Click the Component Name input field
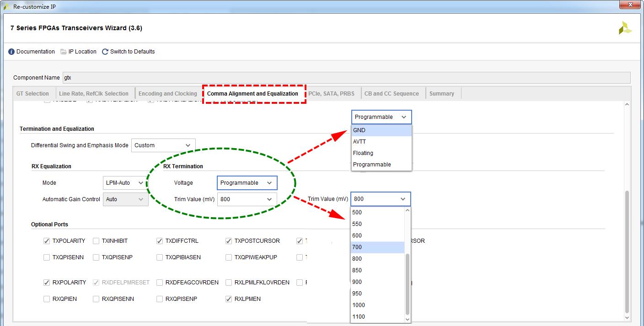This screenshot has height=326, width=644. point(346,78)
